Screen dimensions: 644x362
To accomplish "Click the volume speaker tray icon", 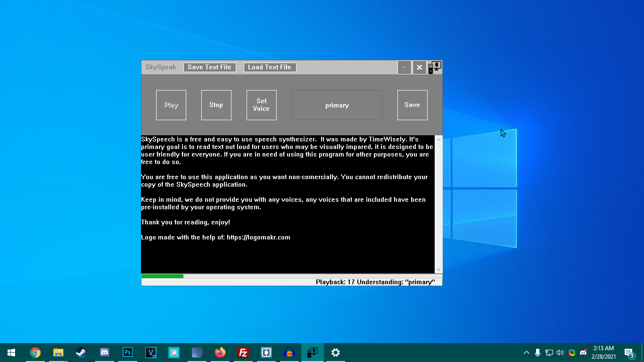I will click(x=560, y=353).
